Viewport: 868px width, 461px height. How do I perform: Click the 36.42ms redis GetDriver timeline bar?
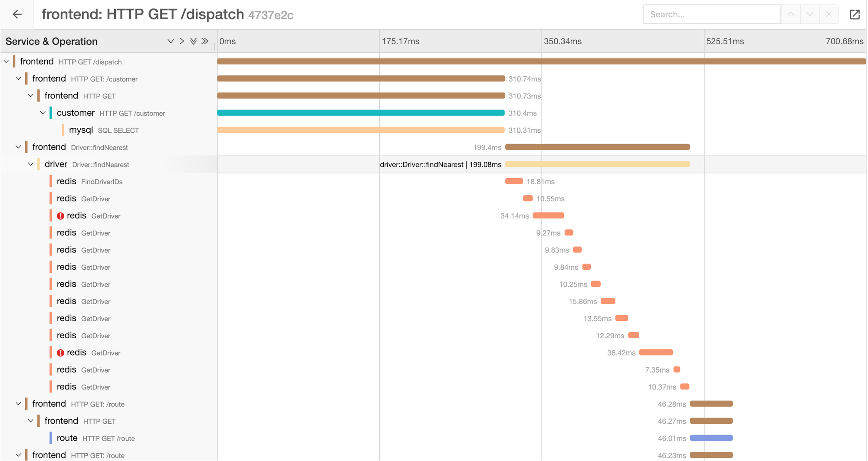click(x=656, y=353)
